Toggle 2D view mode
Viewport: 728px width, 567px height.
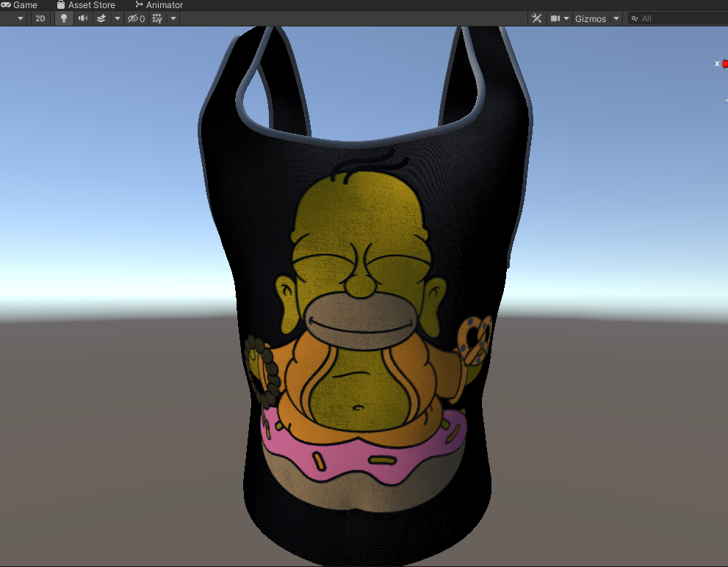click(x=40, y=18)
